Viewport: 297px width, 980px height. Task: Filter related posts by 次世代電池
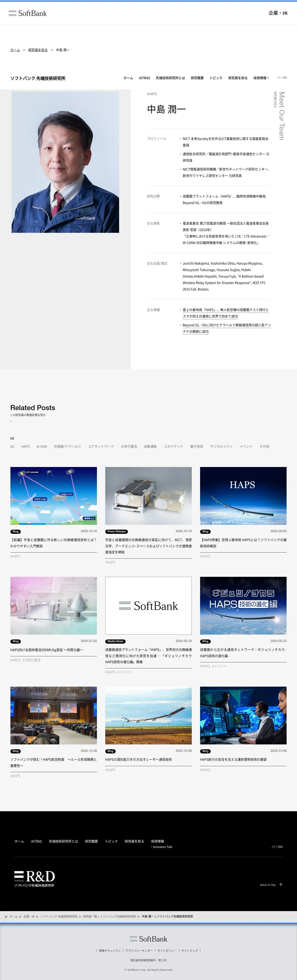(129, 447)
